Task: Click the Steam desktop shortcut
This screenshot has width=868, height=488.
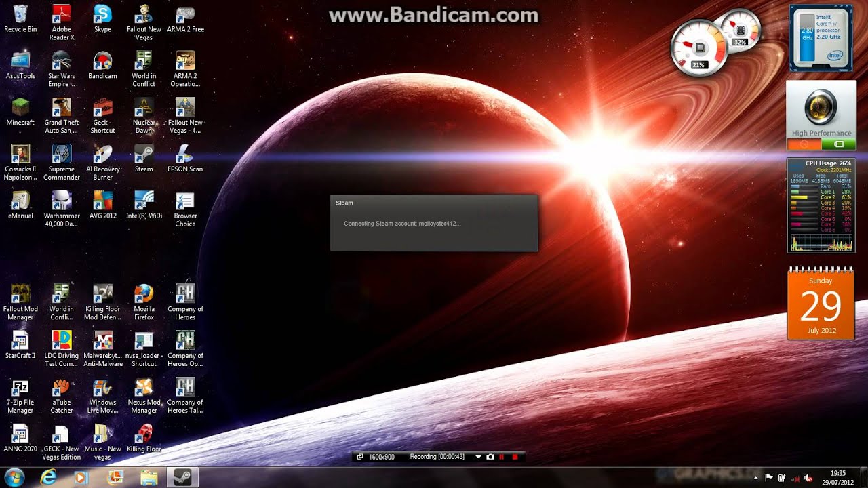Action: click(144, 159)
